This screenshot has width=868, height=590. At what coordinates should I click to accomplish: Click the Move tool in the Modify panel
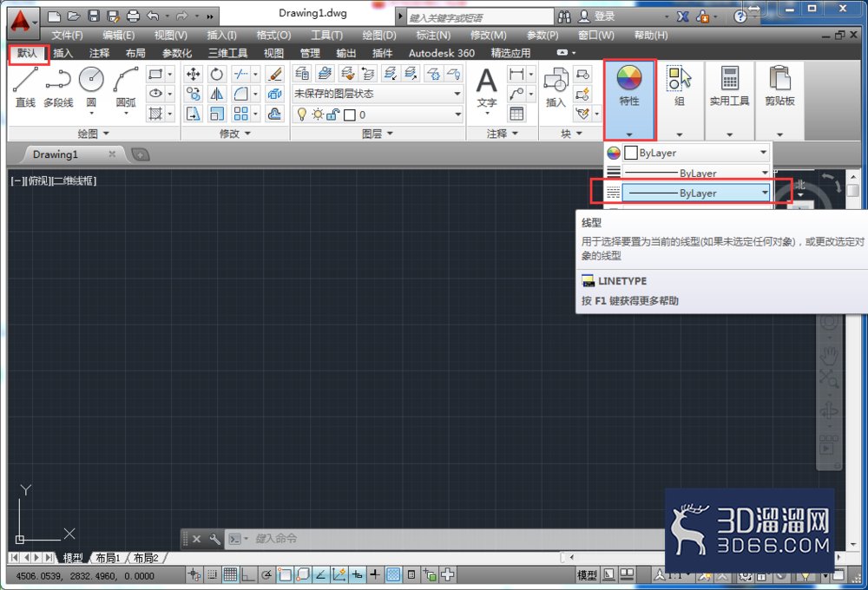coord(194,74)
